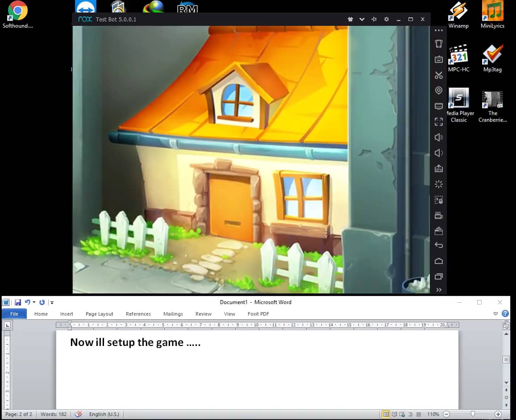The image size is (516, 420).
Task: Click the Word zoom slider handle
Action: pyautogui.click(x=473, y=414)
